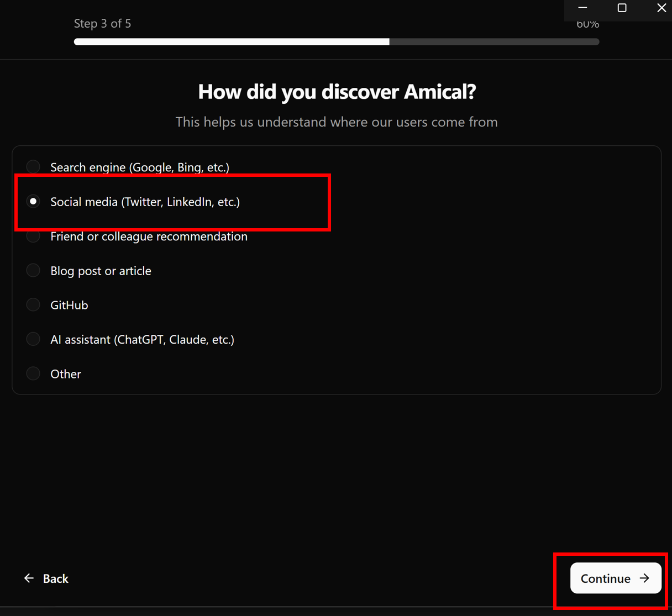
Task: Click the filled part of progress bar
Action: (231, 42)
